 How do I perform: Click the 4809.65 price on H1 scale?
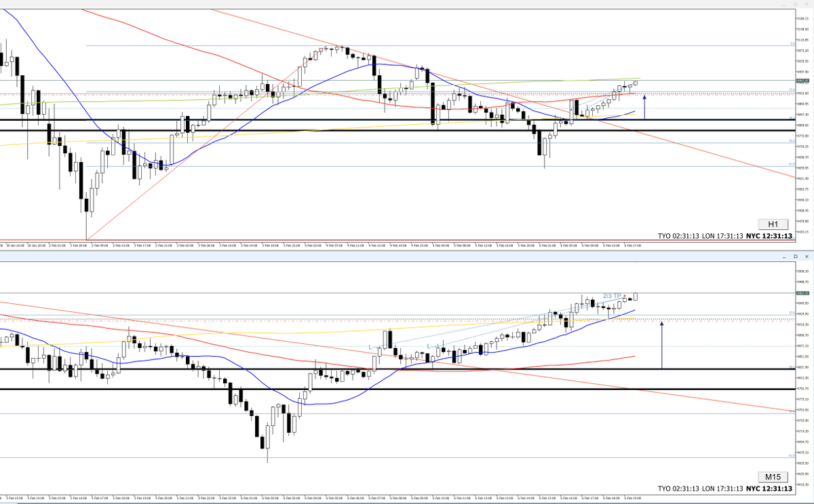point(803,125)
